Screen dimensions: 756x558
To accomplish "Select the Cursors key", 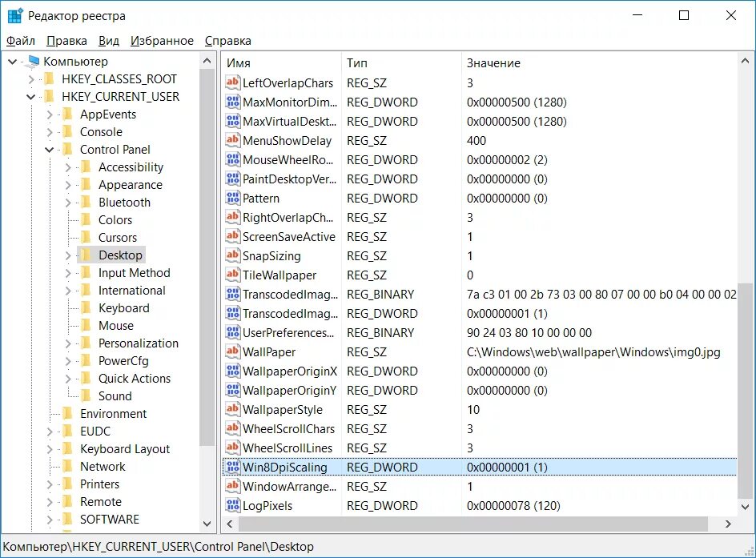I will (x=118, y=238).
